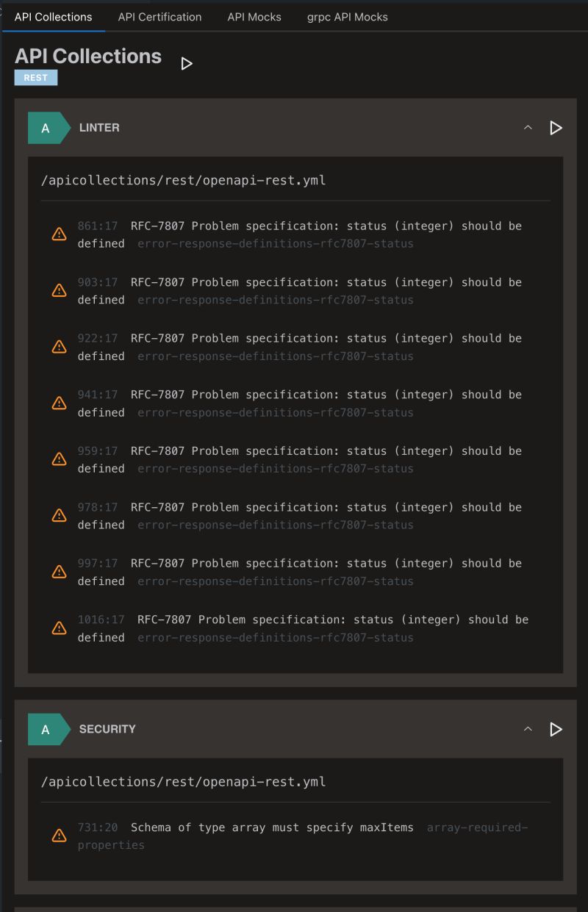Collapse the SECURITY section
Image resolution: width=588 pixels, height=912 pixels.
click(528, 729)
